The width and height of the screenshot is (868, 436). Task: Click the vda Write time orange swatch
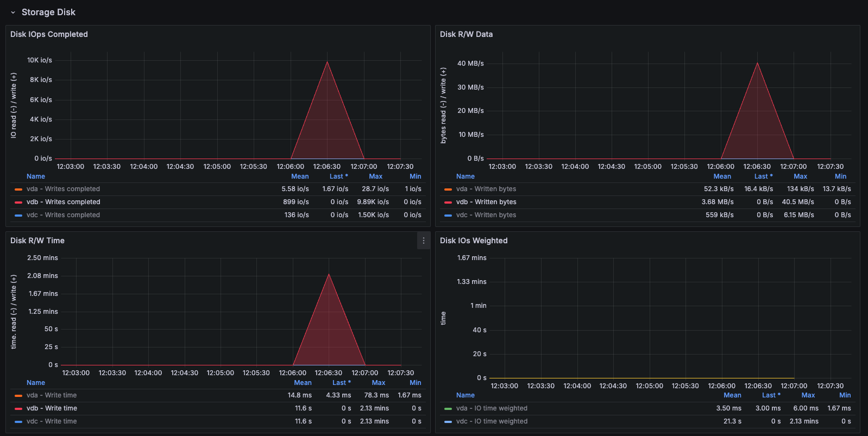click(18, 396)
